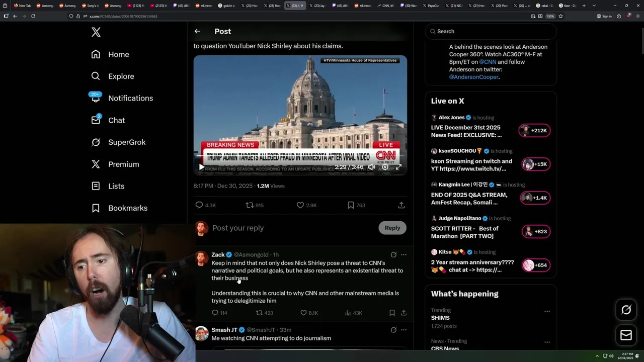644x362 pixels.
Task: Click the Search field
Action: (491, 31)
